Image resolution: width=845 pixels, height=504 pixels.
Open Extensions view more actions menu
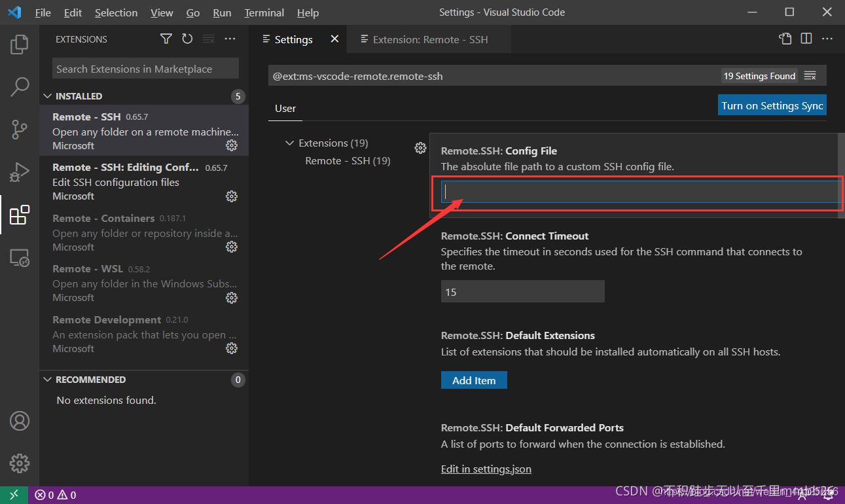230,39
